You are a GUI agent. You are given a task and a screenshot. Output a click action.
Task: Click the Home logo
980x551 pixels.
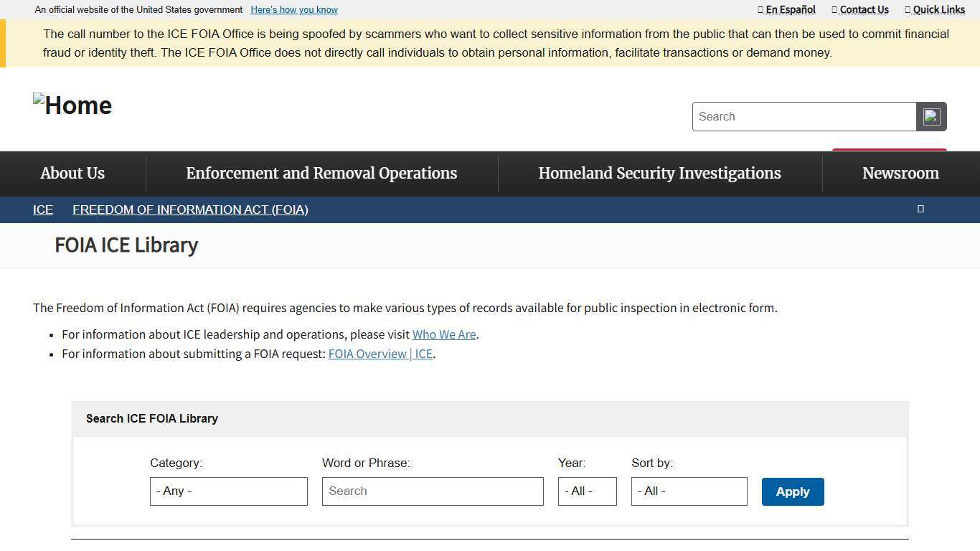(x=72, y=105)
